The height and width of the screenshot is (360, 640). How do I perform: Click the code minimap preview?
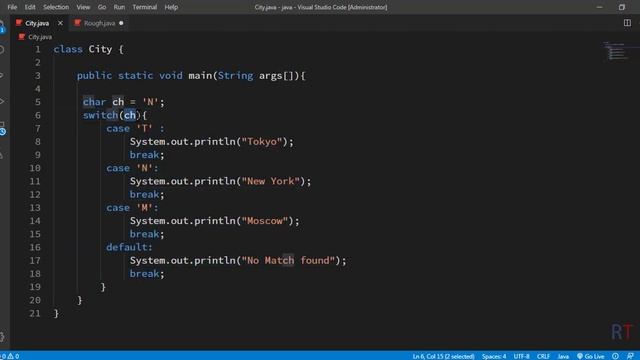tap(616, 51)
